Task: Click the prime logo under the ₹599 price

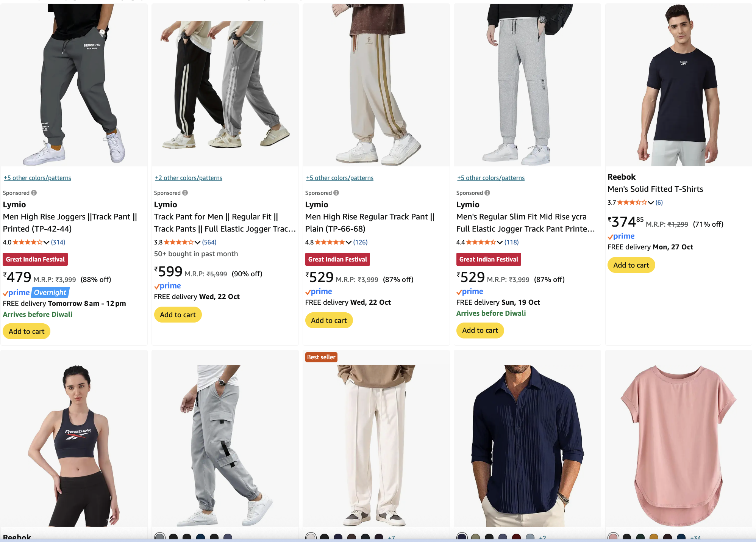Action: [167, 286]
